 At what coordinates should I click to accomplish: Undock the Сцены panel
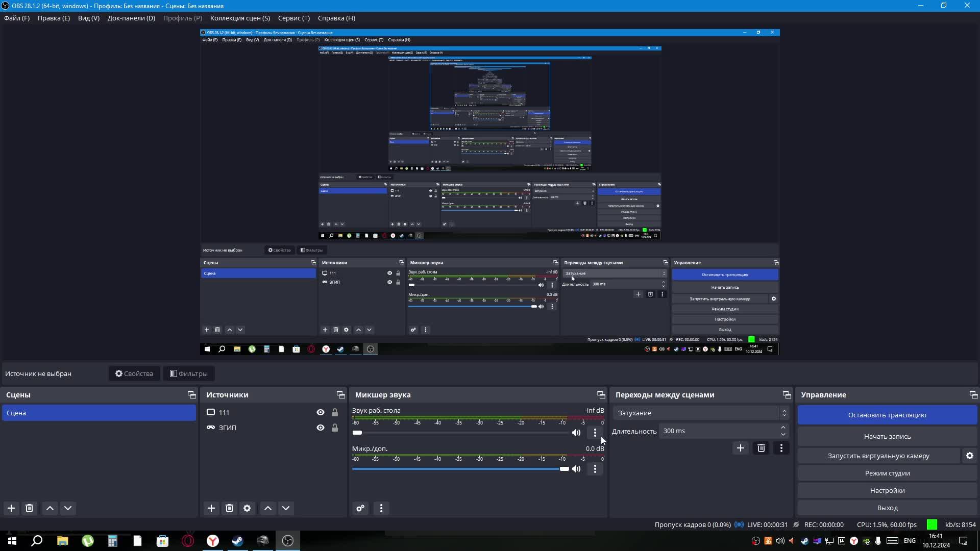191,395
